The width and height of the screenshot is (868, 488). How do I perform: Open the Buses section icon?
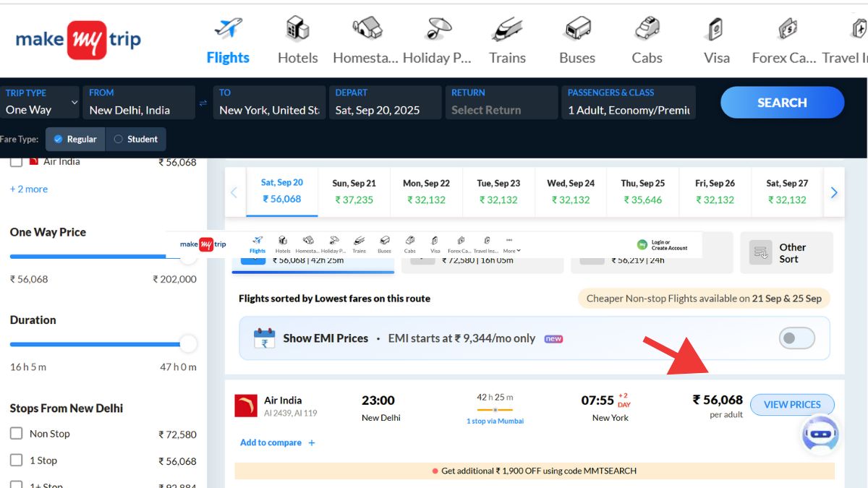577,30
